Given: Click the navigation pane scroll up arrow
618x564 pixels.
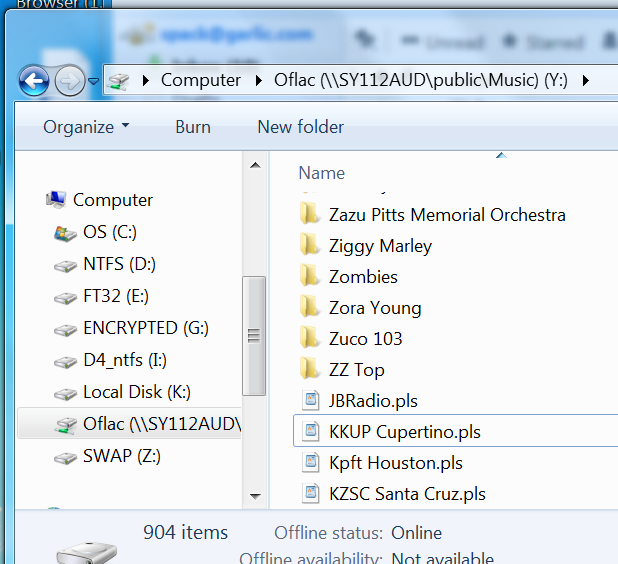Looking at the screenshot, I should (x=255, y=165).
